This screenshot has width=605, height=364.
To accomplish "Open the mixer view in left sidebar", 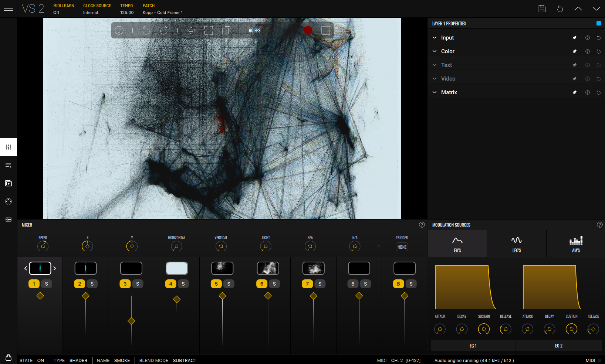I will 9,147.
